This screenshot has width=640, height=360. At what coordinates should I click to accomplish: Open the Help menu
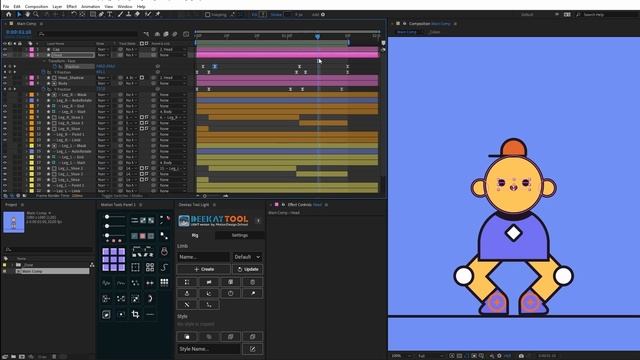click(141, 7)
